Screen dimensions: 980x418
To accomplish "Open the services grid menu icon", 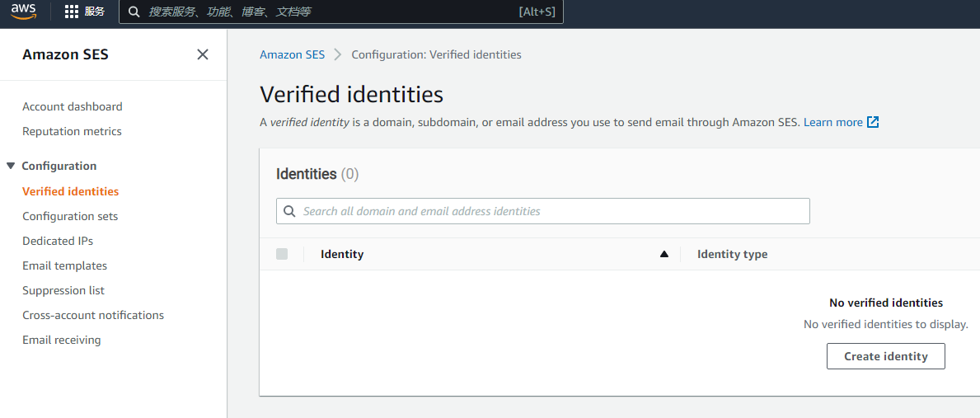I will point(71,12).
